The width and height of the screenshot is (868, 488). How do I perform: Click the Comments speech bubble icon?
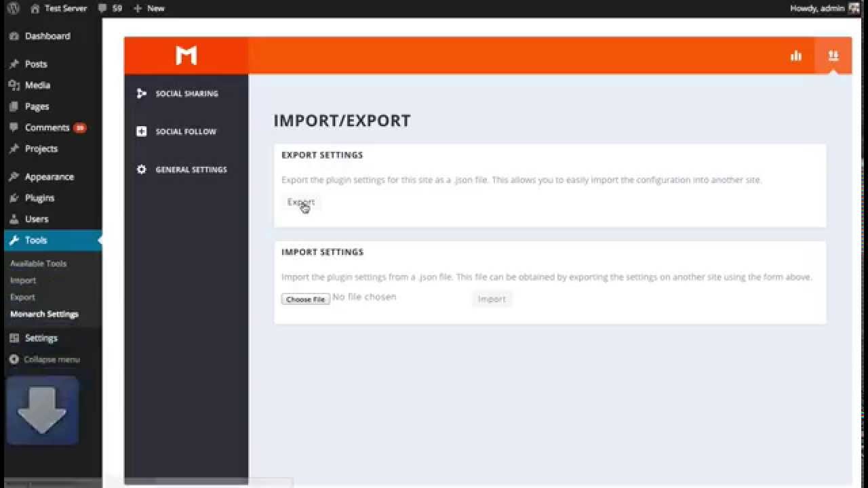pyautogui.click(x=14, y=127)
